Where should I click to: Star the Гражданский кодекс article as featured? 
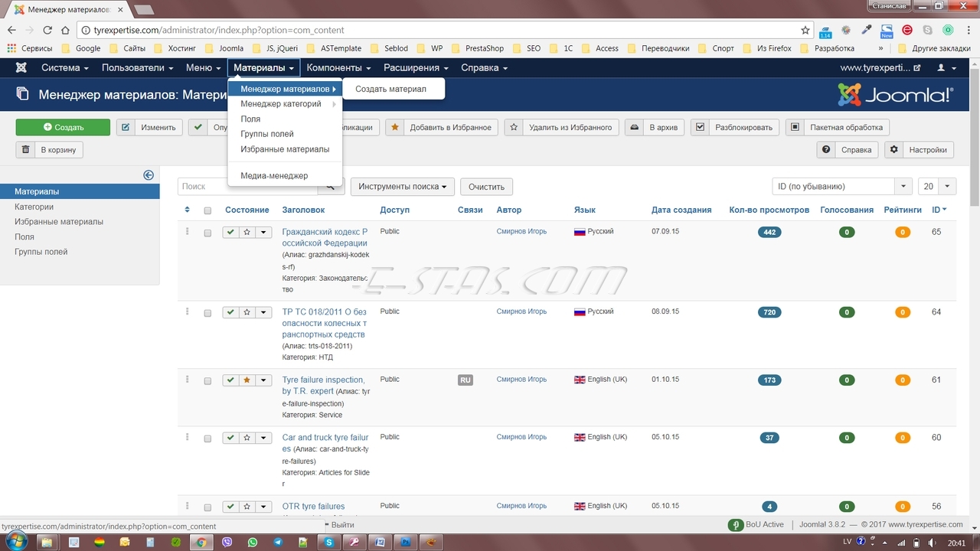pos(247,232)
